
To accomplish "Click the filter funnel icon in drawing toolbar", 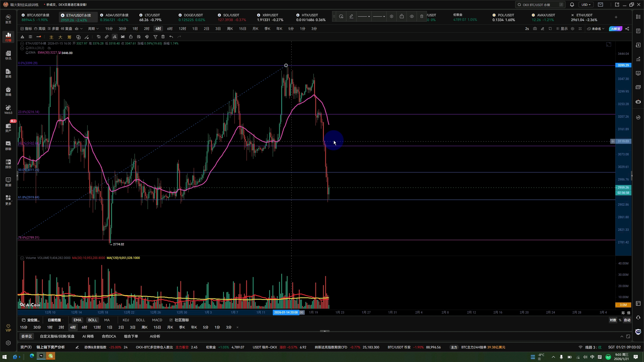I will pyautogui.click(x=155, y=37).
